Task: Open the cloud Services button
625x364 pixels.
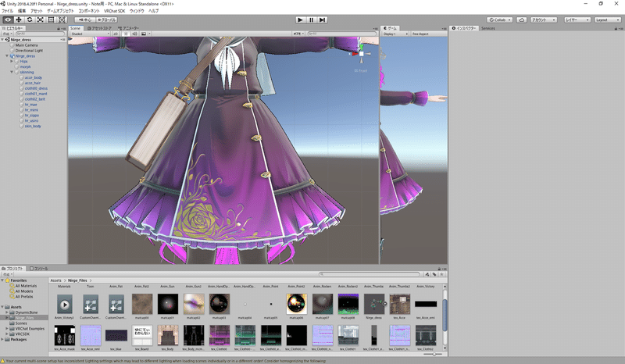Action: pyautogui.click(x=521, y=20)
